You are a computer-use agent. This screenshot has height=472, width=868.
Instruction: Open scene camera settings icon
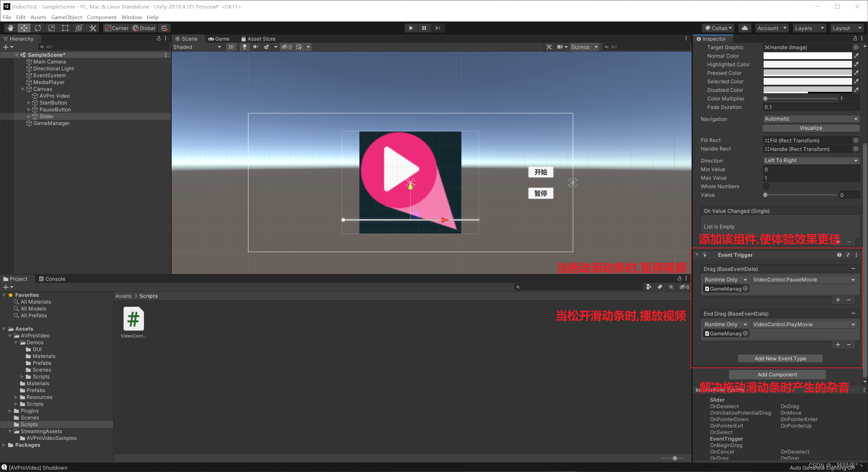pos(560,47)
